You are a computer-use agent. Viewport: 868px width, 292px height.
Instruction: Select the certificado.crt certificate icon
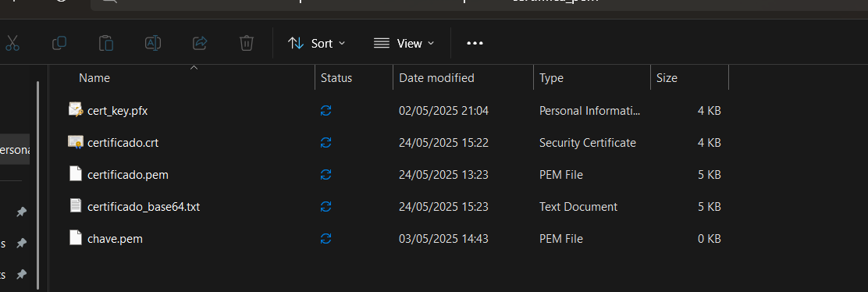pyautogui.click(x=76, y=142)
